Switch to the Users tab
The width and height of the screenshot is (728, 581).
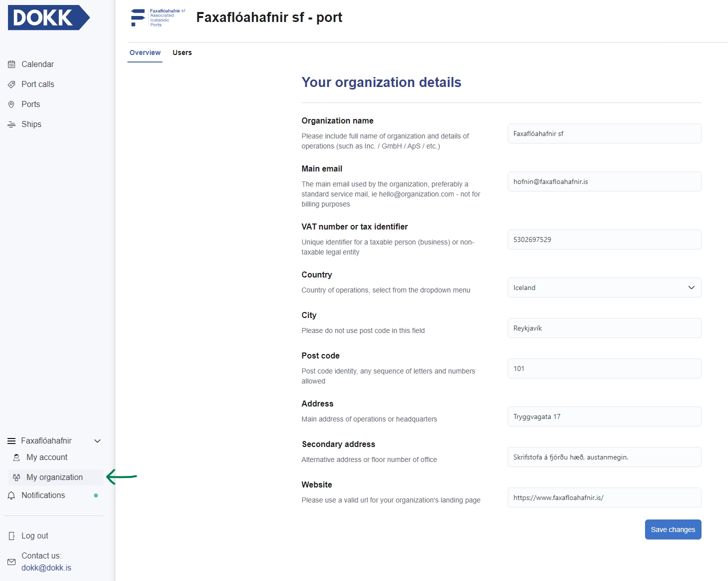pyautogui.click(x=182, y=52)
